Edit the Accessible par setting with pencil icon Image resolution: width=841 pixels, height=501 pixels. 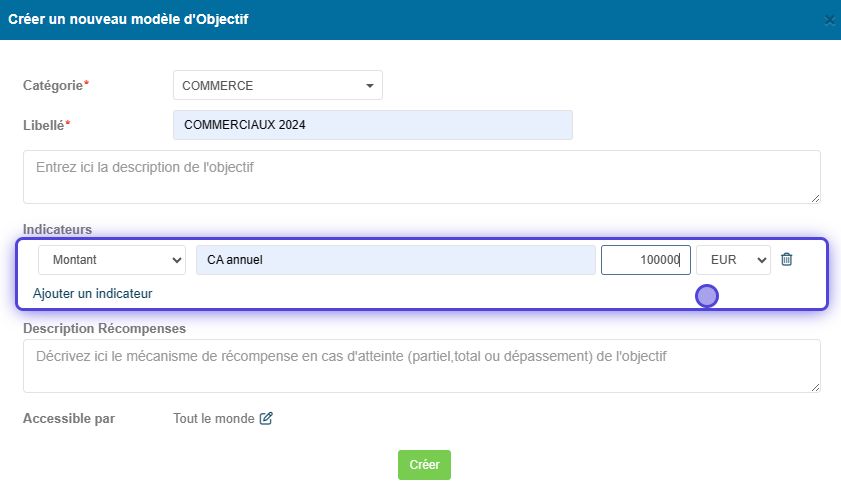pyautogui.click(x=266, y=418)
